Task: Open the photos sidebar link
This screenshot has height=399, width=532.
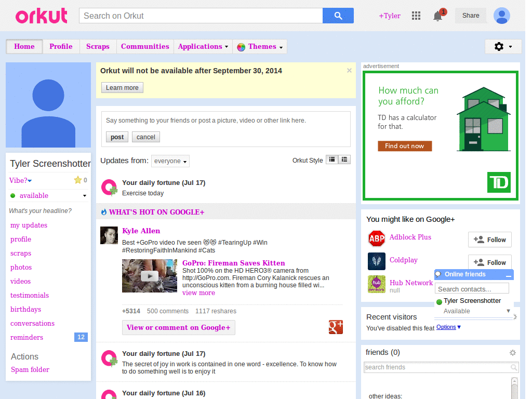Action: pos(21,268)
